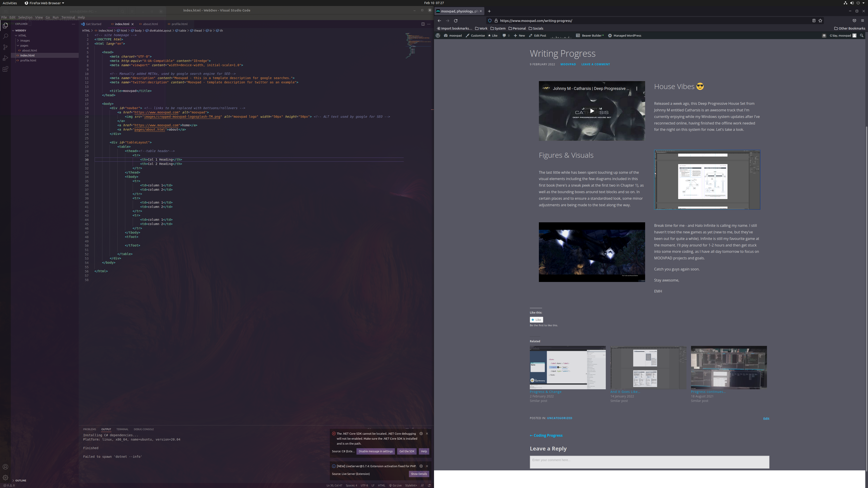Select the Output tab in bottom panel
868x488 pixels.
pyautogui.click(x=106, y=429)
